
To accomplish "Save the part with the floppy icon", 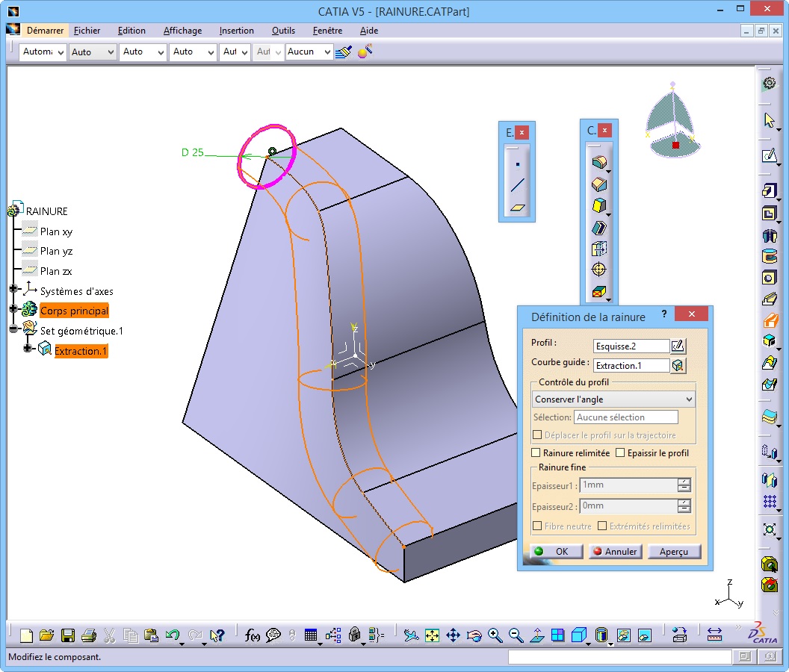I will click(x=68, y=635).
